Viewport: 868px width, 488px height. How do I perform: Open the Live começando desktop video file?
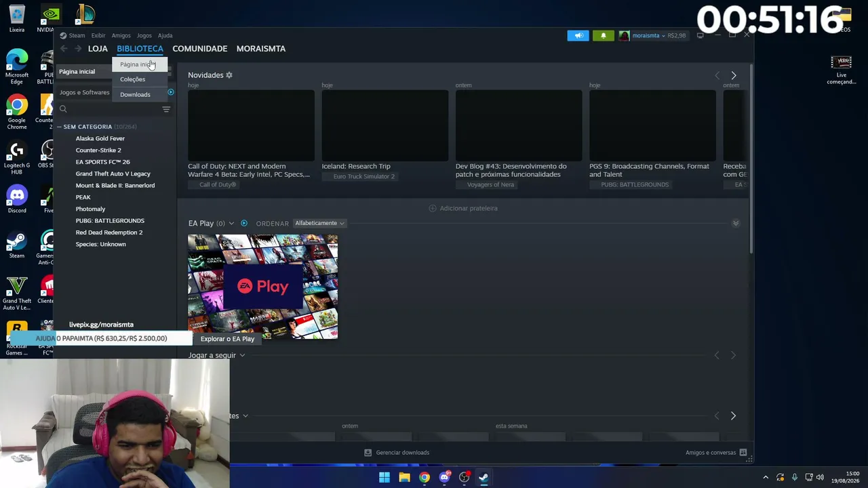point(842,70)
